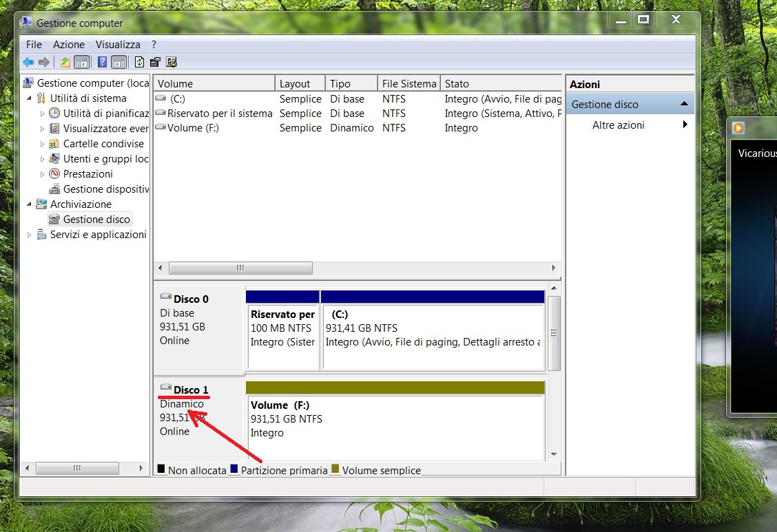Click the Forward arrow toolbar icon
Viewport: 777px width, 532px height.
44,63
